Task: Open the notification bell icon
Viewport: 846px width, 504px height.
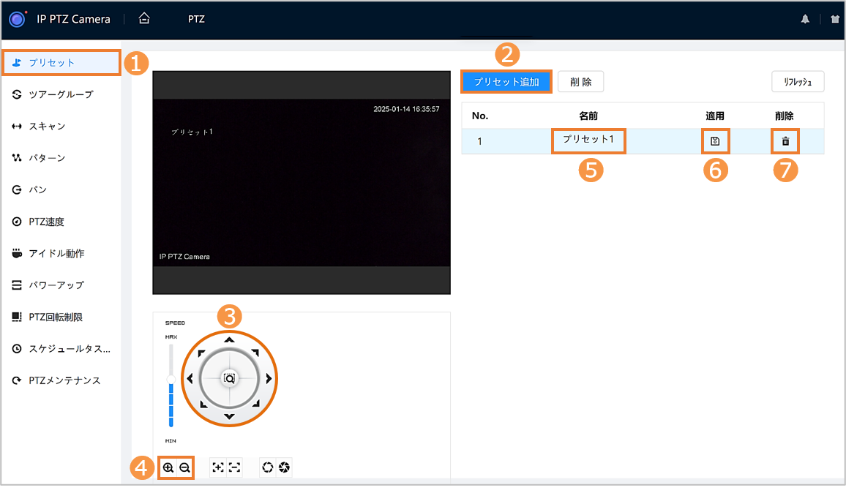Action: [805, 20]
